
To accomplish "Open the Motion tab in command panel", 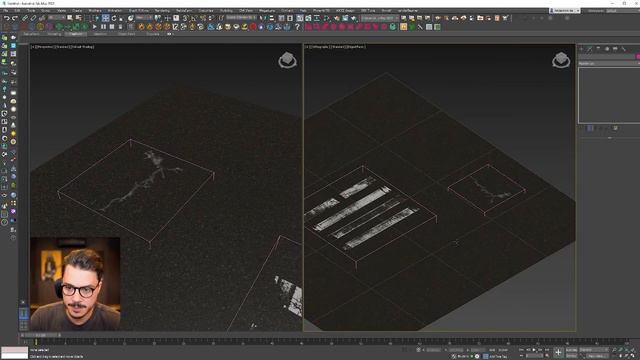I will click(607, 49).
